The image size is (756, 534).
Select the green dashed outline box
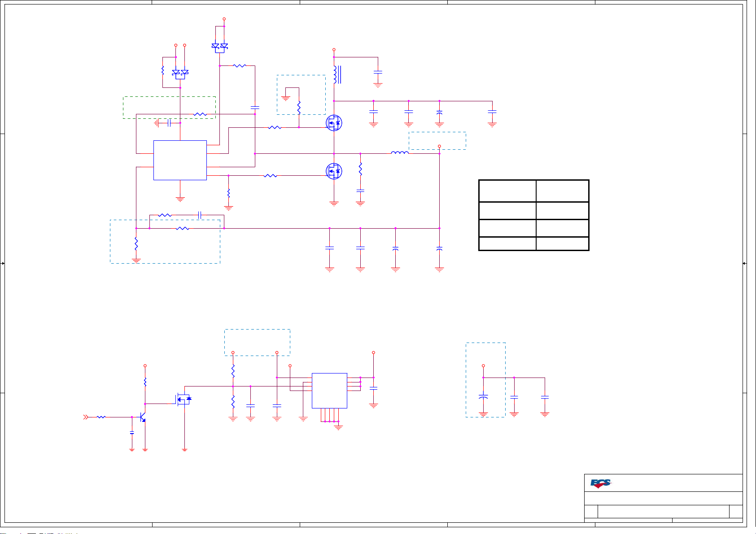(x=169, y=108)
